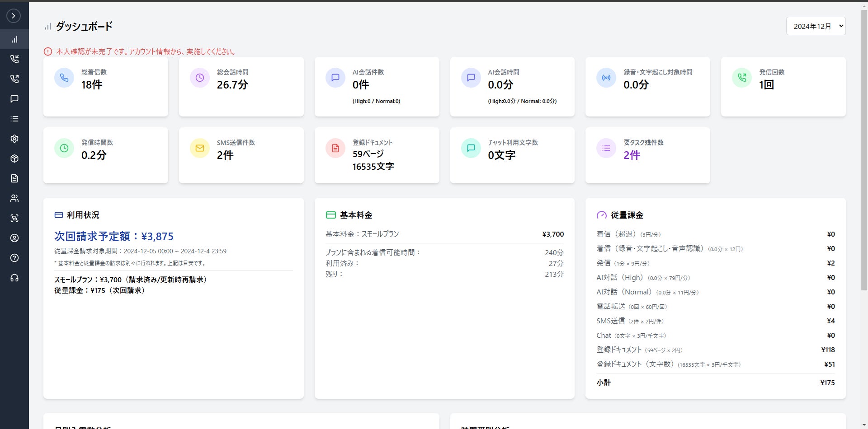Viewport: 868px width, 429px height.
Task: Select the 18件 total incoming calls value
Action: [92, 84]
